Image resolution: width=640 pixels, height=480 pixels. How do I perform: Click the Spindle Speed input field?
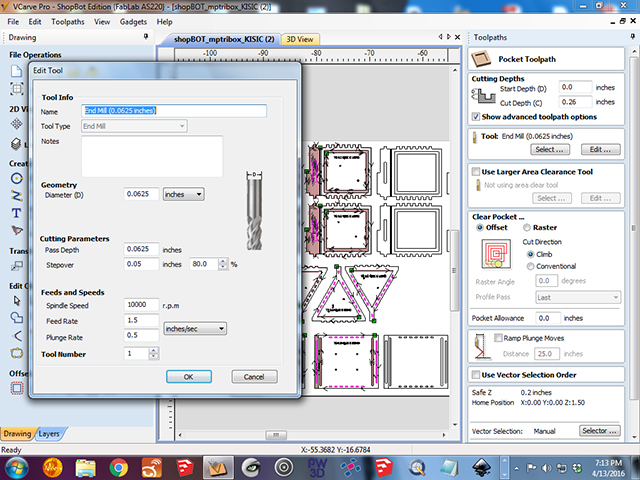tap(141, 304)
